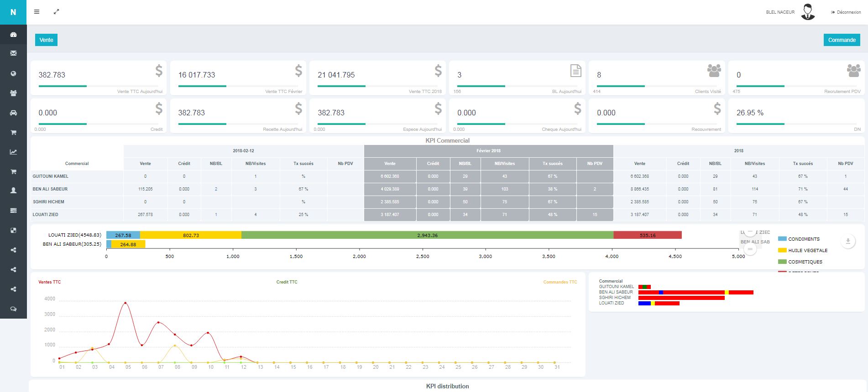
Task: Toggle HUILE VEGETALE legend entry
Action: [x=803, y=250]
